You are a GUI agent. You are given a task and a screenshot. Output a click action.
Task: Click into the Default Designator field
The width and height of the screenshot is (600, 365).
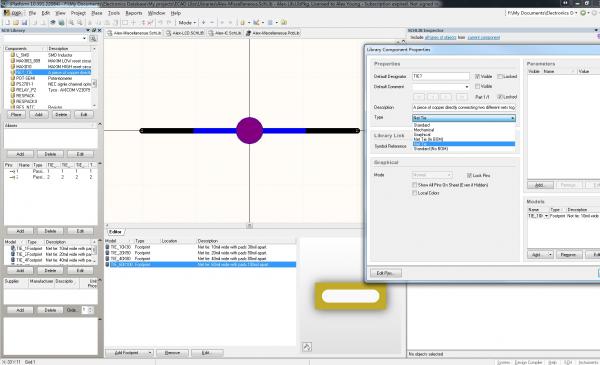tap(440, 77)
